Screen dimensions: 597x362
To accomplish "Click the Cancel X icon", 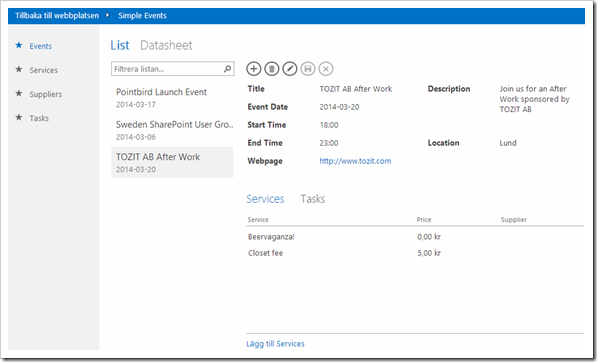I will click(x=326, y=69).
